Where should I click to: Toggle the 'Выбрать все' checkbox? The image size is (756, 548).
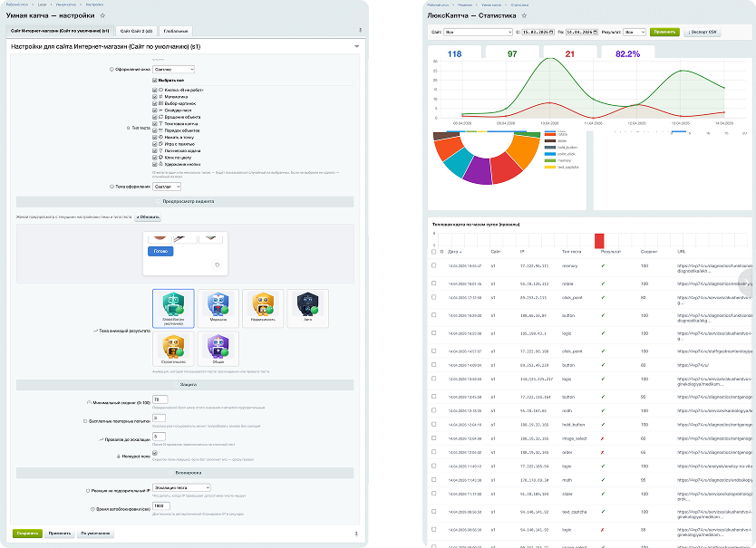(155, 80)
